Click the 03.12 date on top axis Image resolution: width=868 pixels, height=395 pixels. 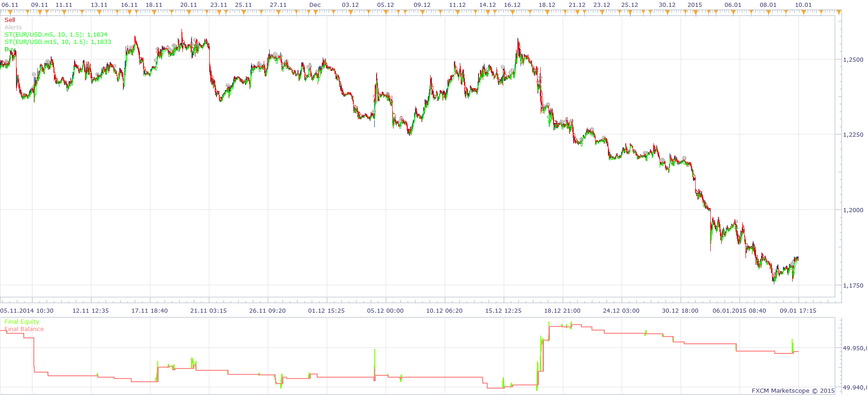[x=350, y=5]
